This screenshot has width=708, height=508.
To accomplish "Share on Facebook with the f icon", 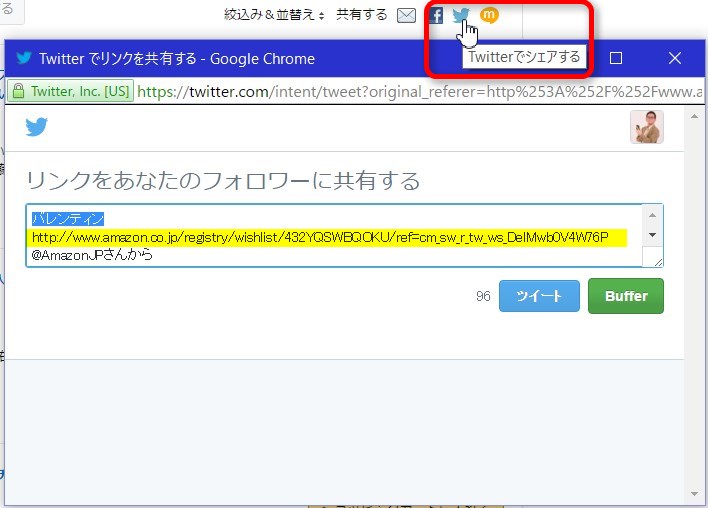I will pos(436,15).
